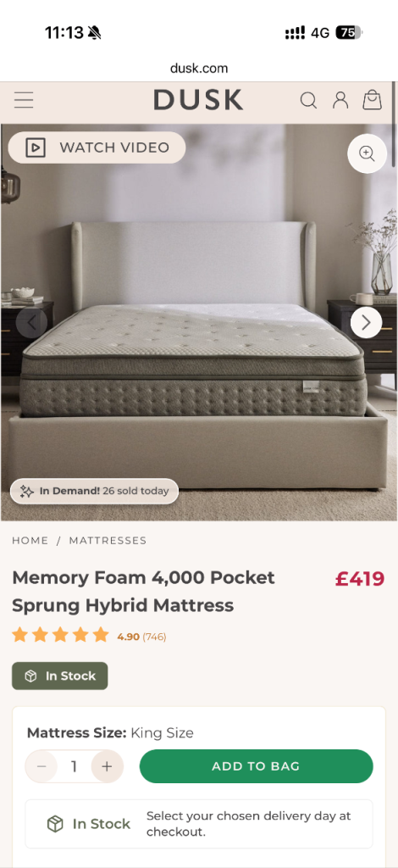Increase quantity with the plus button
Image resolution: width=398 pixels, height=868 pixels.
(x=108, y=766)
